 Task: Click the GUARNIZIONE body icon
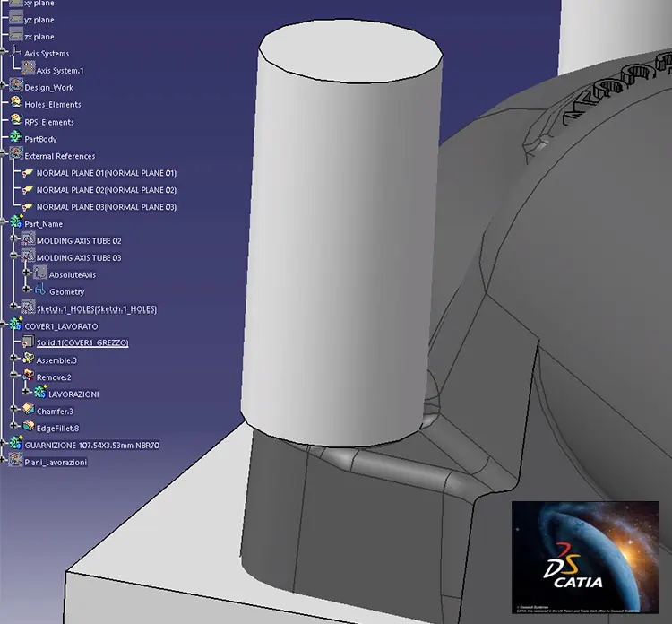point(16,443)
